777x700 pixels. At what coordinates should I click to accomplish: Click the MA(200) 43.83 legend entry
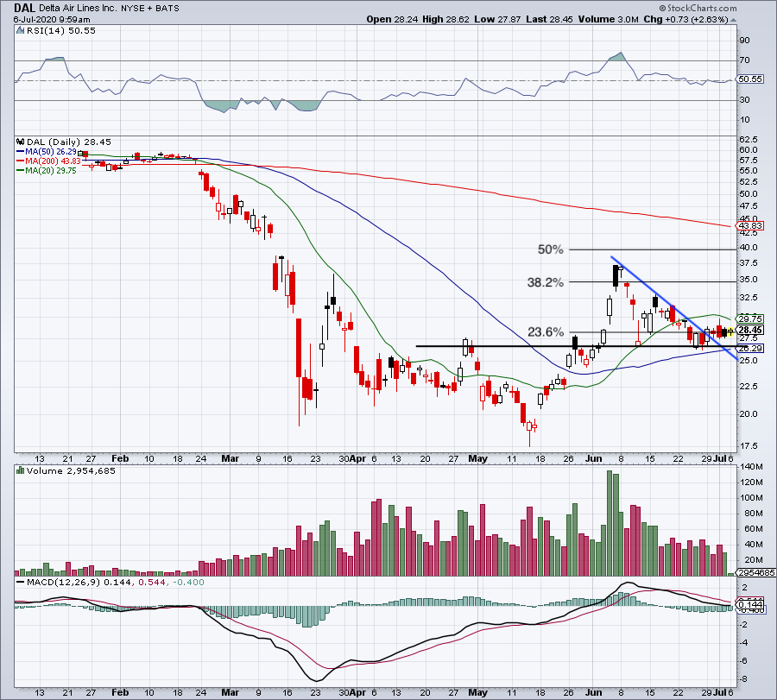pyautogui.click(x=48, y=161)
